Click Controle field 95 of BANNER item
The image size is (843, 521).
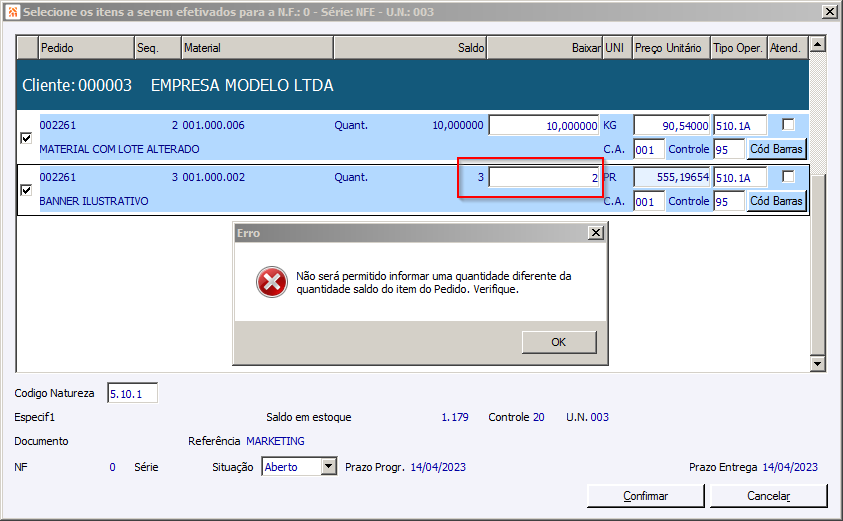click(729, 202)
